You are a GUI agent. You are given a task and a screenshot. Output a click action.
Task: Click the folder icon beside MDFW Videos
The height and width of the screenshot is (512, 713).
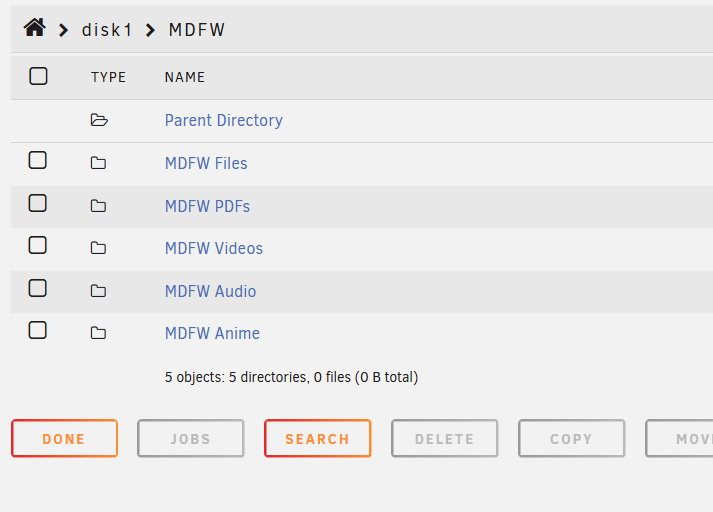click(x=98, y=248)
